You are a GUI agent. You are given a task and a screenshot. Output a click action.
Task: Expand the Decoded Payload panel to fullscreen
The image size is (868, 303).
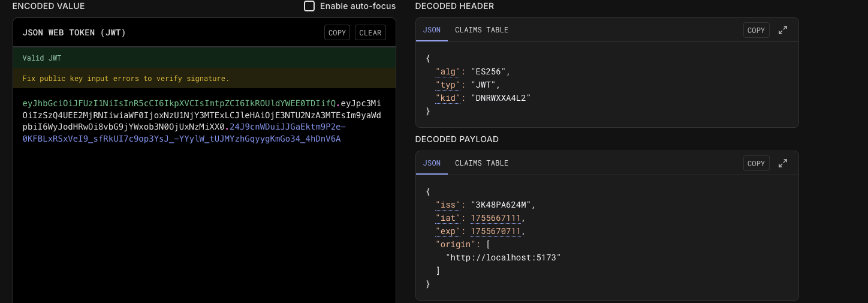click(782, 163)
